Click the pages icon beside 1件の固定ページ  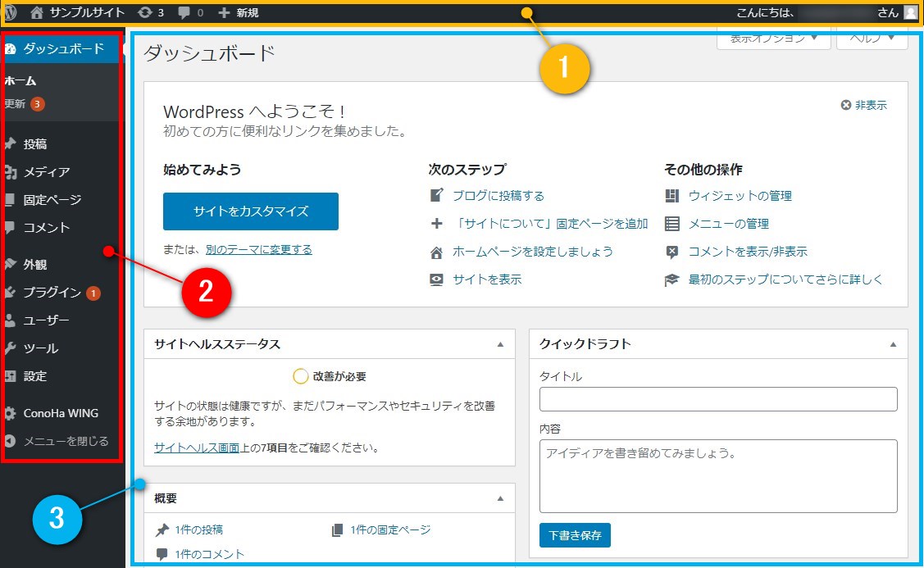pyautogui.click(x=338, y=530)
